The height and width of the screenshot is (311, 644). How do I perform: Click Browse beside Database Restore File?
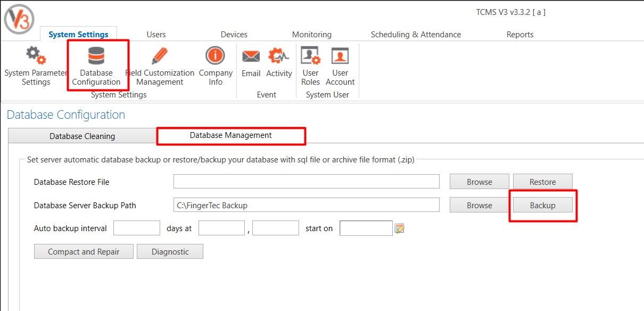(x=479, y=182)
